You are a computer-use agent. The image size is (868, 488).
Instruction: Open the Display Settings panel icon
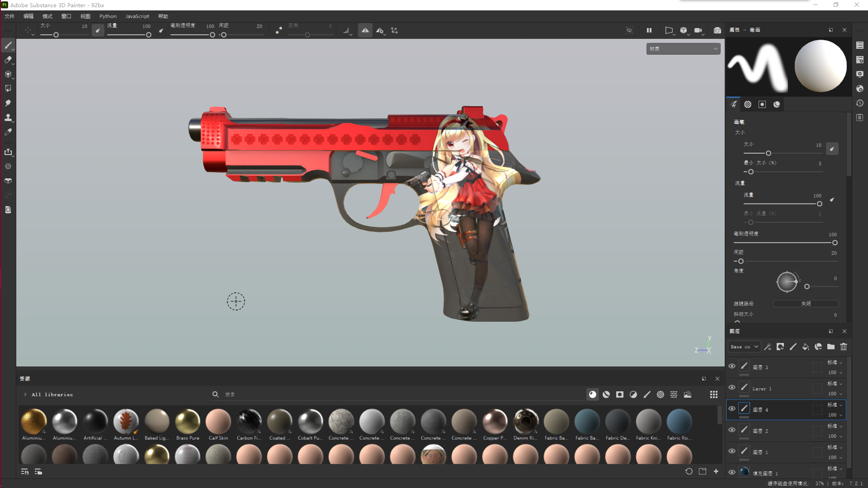860,74
